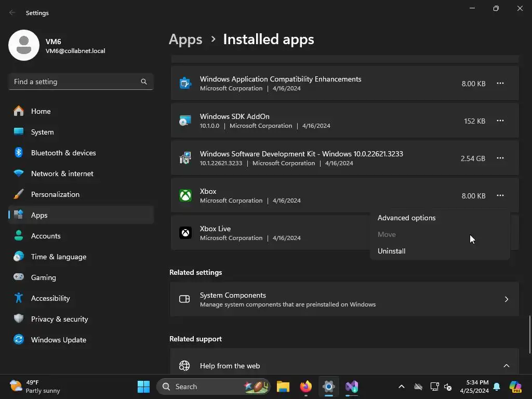Click the Time & language clock icon

pos(19,257)
